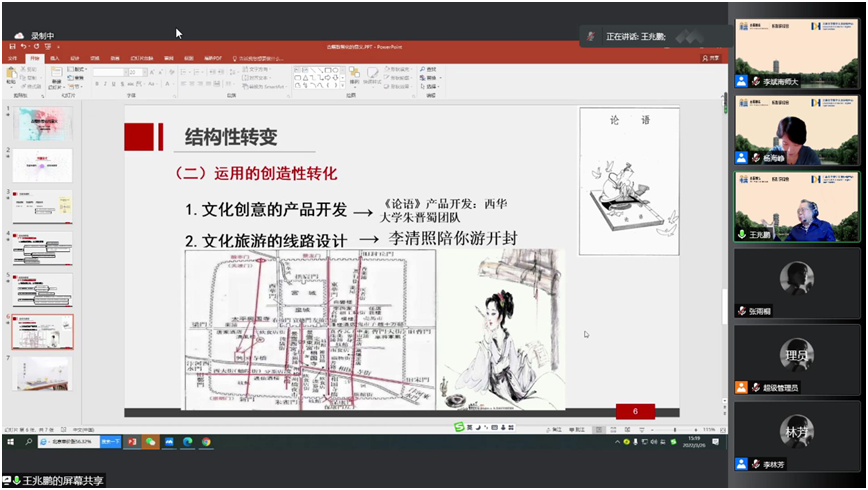Start slideshow view from the status bar

pyautogui.click(x=642, y=430)
